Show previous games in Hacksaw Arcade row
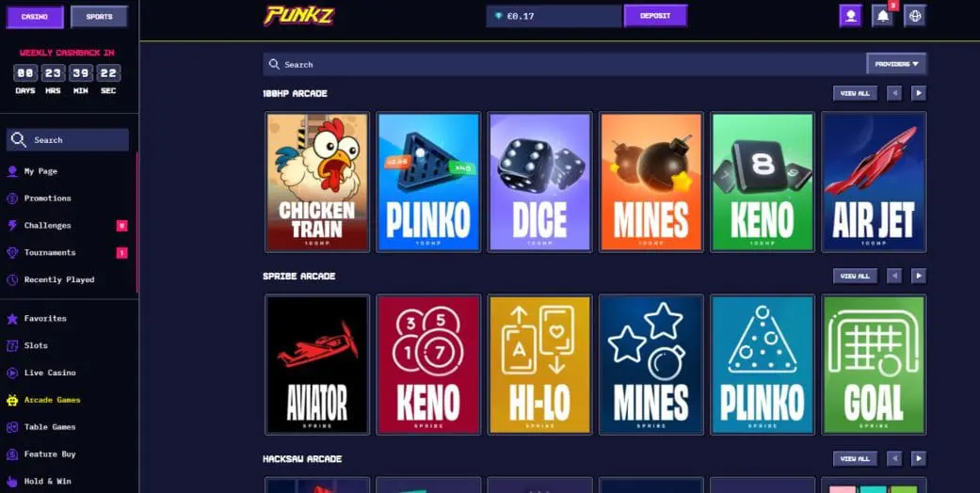Screen dimensions: 980x493 click(x=894, y=458)
